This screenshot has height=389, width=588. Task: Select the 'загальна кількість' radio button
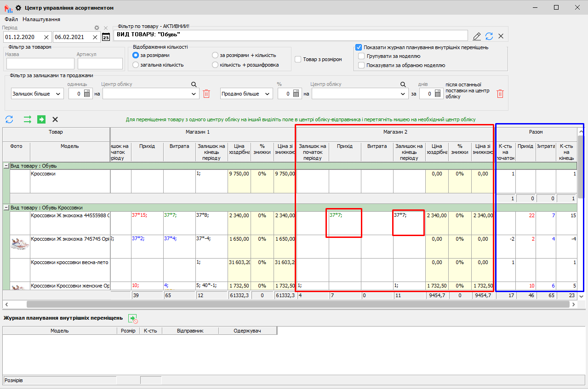[x=136, y=65]
